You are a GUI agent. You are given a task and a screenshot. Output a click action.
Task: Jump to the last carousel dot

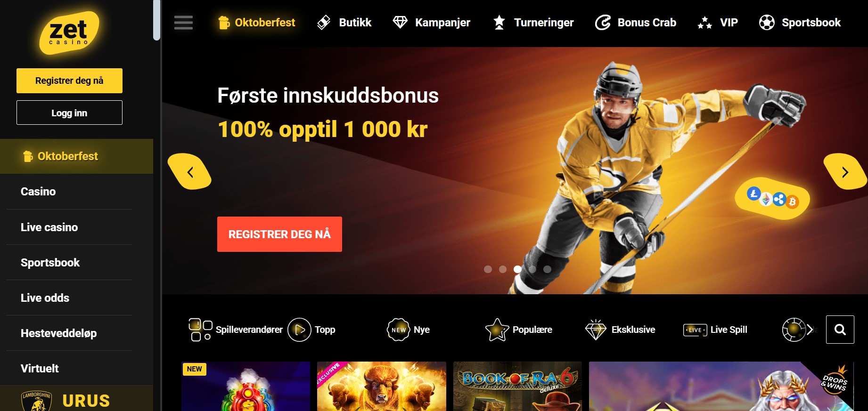[x=547, y=269]
